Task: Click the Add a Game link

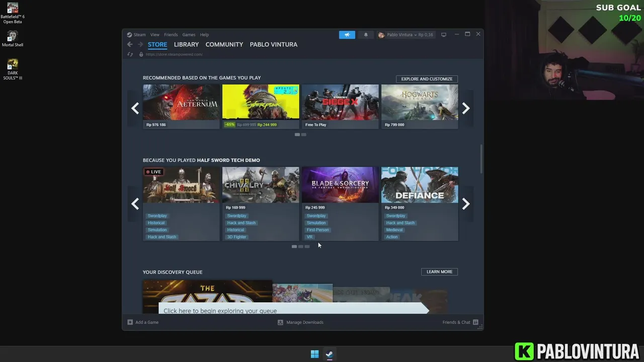Action: click(x=147, y=322)
